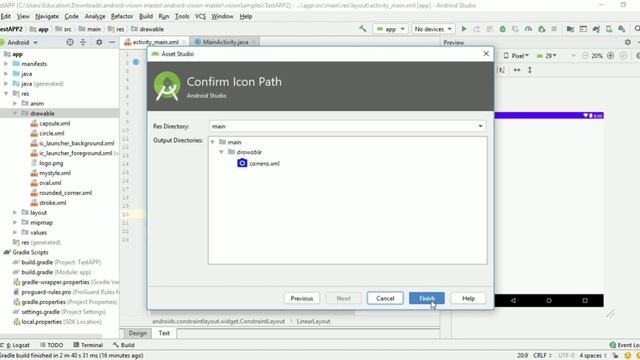
Task: Open Event Log in status bar
Action: coord(624,345)
